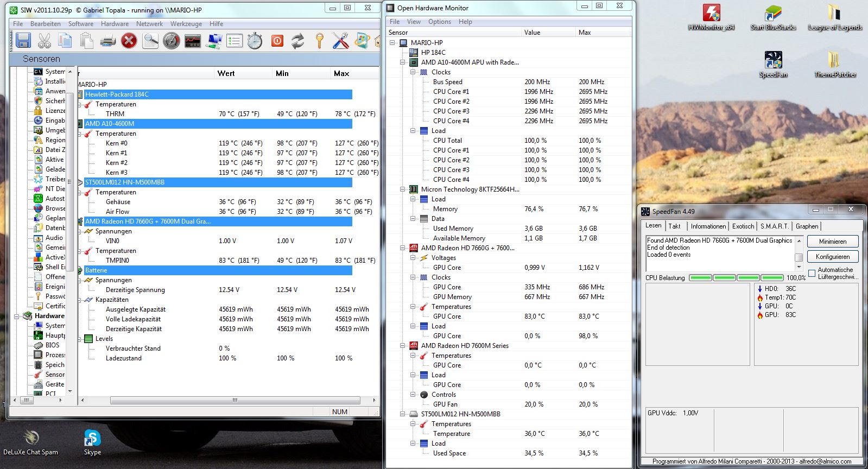Screen dimensions: 868x469
Task: Click the floppy-disk Save icon in SIW toolbar
Action: click(23, 40)
